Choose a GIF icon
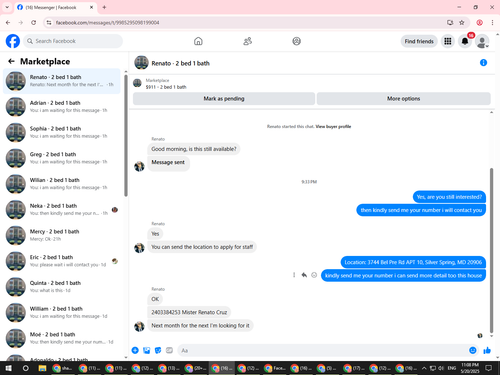500x375 pixels. click(x=169, y=350)
